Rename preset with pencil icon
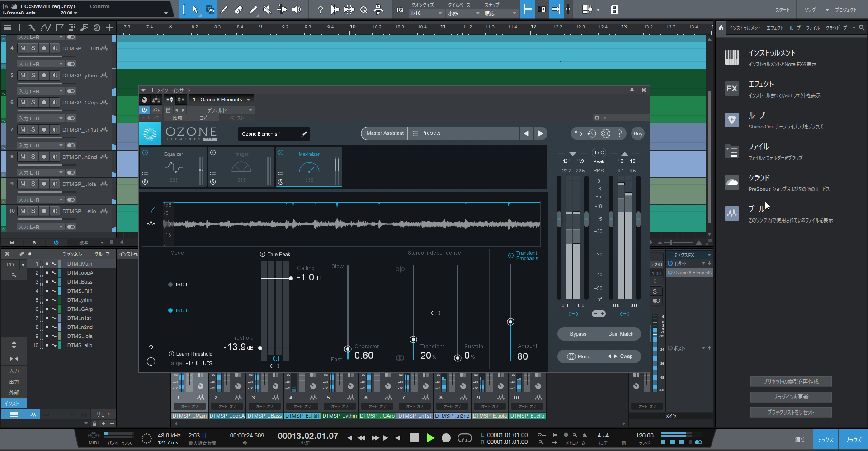 coord(304,134)
